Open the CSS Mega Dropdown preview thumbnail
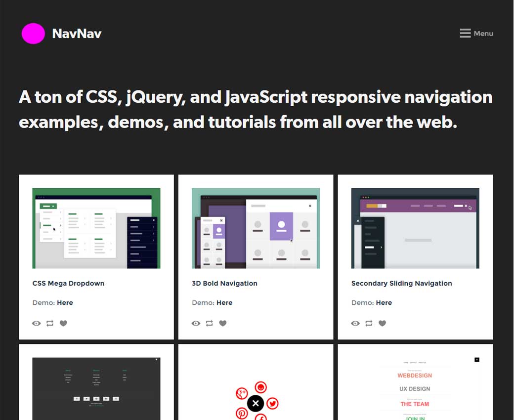 (96, 228)
